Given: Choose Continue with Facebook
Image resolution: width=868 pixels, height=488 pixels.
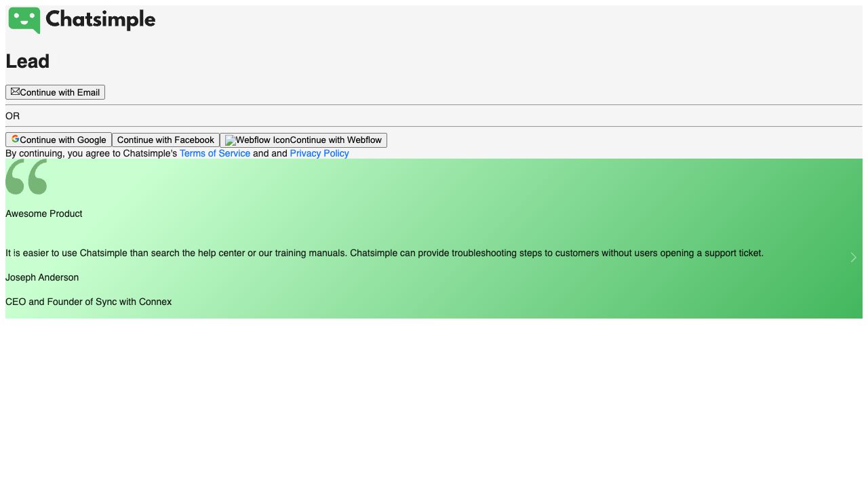Looking at the screenshot, I should point(165,140).
